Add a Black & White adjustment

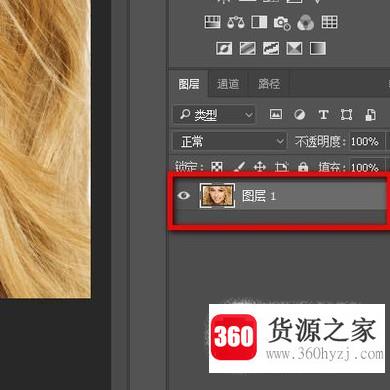259,22
